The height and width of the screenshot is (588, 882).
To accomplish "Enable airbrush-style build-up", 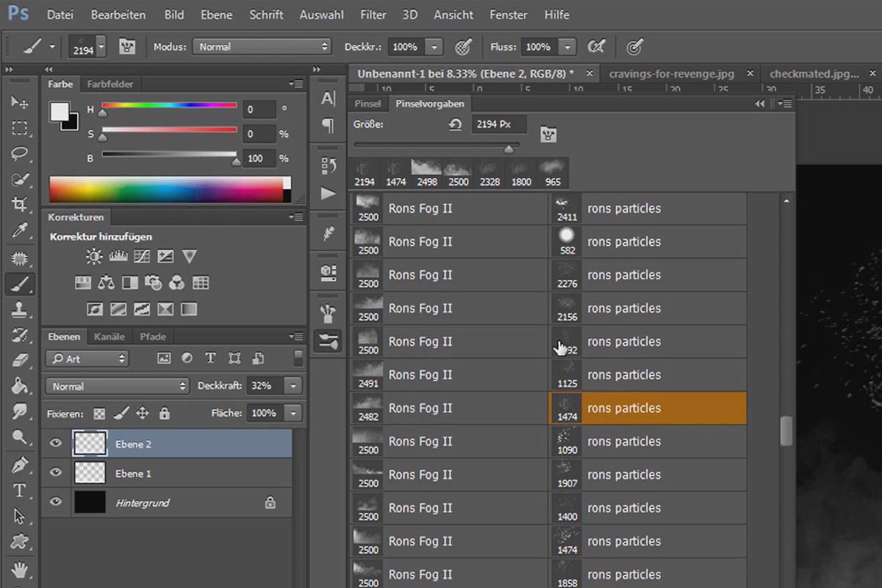I will [x=596, y=46].
